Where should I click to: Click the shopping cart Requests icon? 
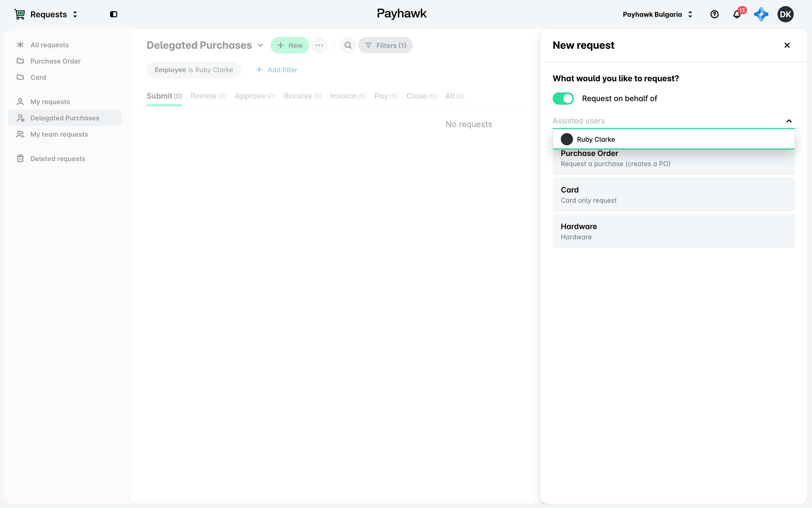tap(20, 14)
